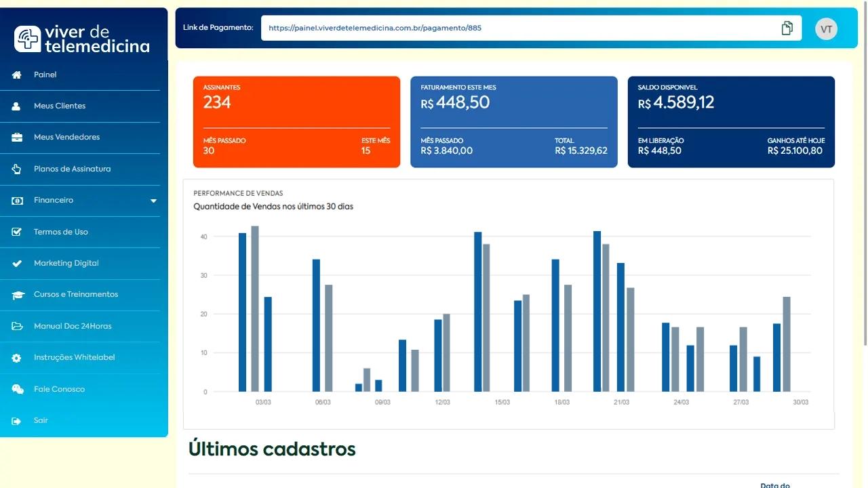The image size is (868, 488).
Task: Click the payment link URL field
Action: (515, 28)
